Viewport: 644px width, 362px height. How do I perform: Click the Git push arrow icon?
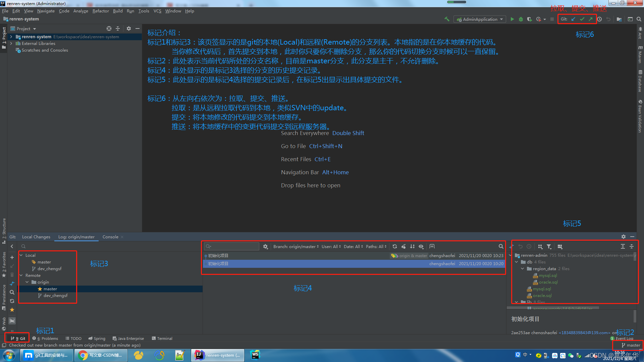click(591, 19)
